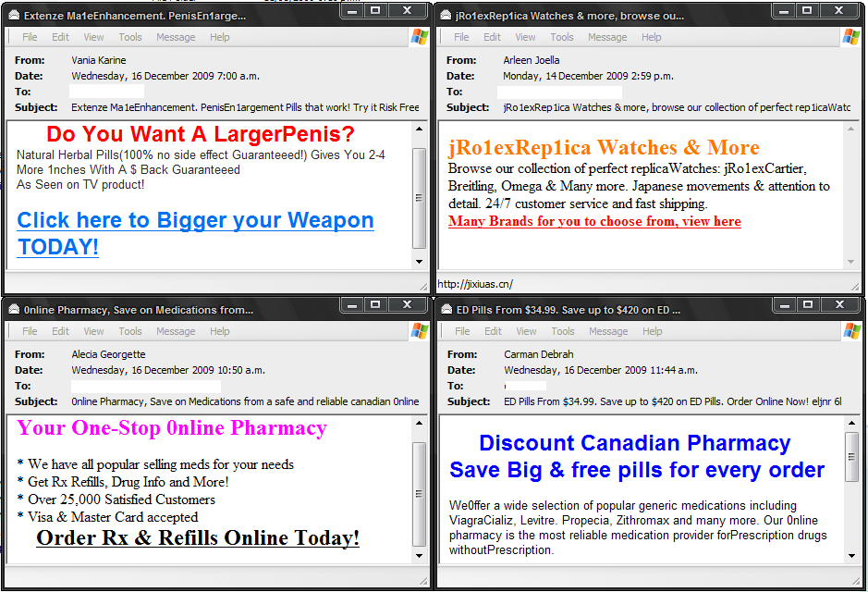
Task: Open Edit menu in Replica Watches window
Action: [492, 37]
